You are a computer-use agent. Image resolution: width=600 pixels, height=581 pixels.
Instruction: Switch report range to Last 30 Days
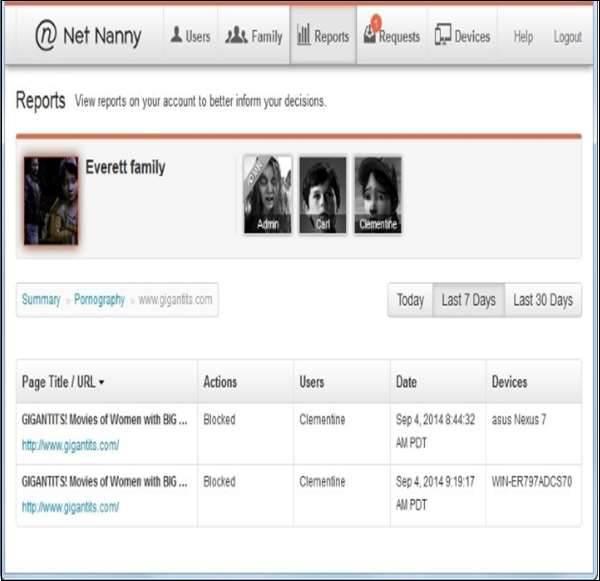coord(543,300)
